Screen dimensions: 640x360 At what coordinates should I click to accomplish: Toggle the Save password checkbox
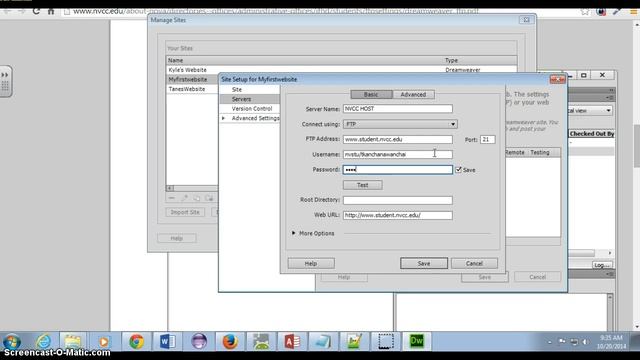(x=458, y=170)
